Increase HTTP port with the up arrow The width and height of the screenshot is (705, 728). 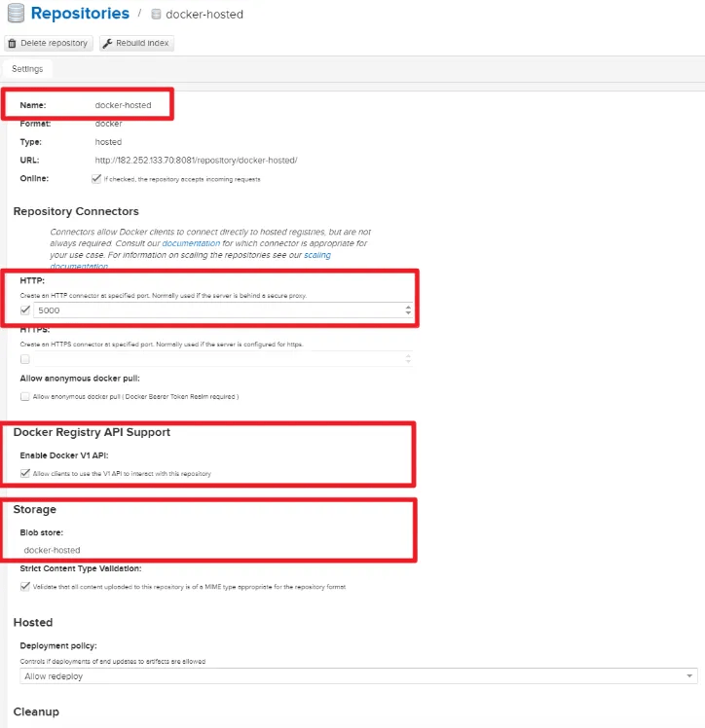pos(408,307)
